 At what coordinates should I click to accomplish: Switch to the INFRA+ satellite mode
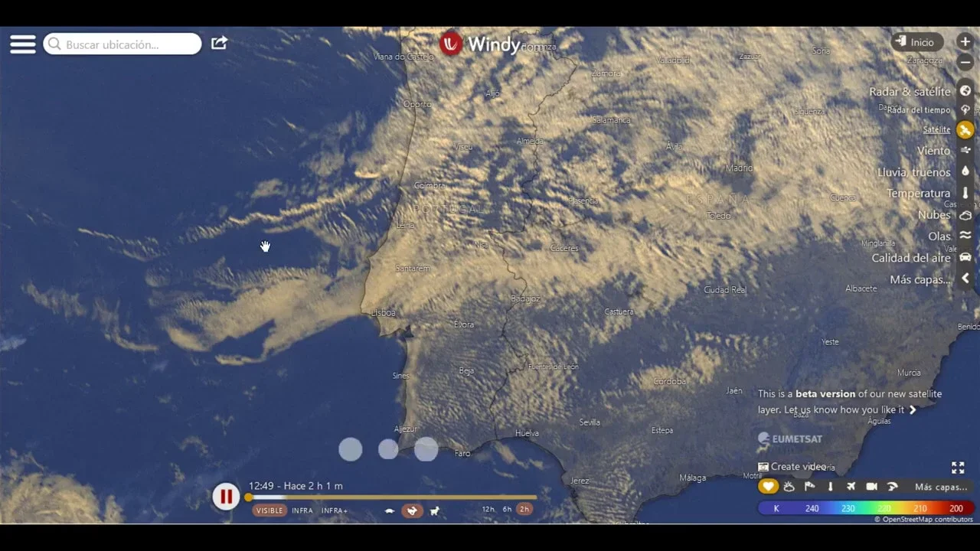click(x=335, y=510)
